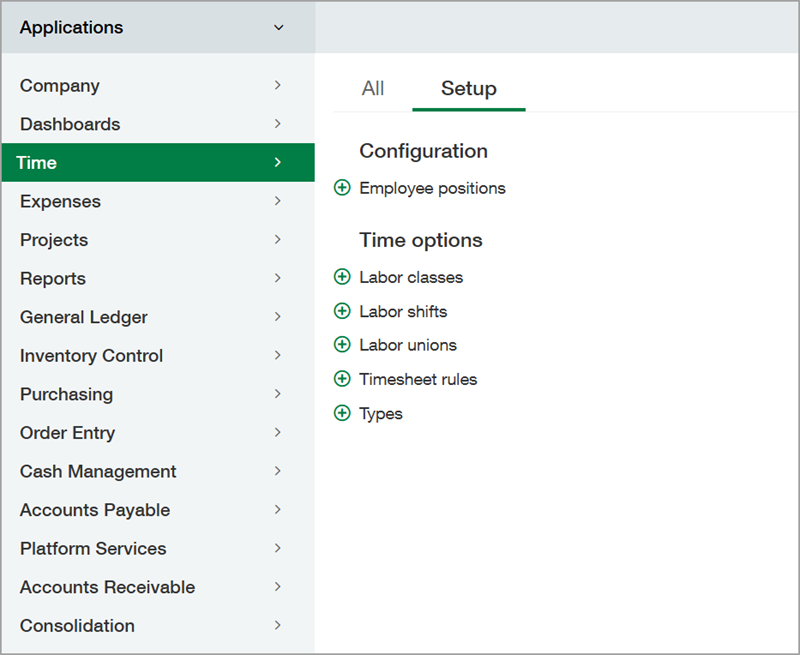Add a new employee position via plus icon
Image resolution: width=800 pixels, height=655 pixels.
coord(342,187)
